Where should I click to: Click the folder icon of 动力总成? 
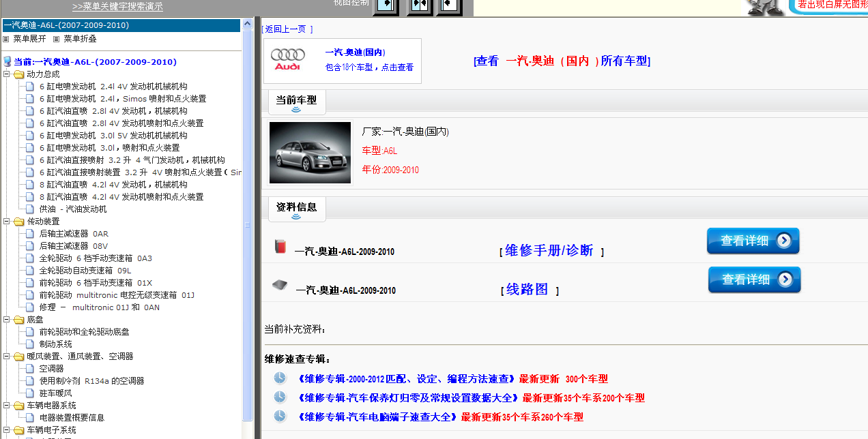coord(18,74)
